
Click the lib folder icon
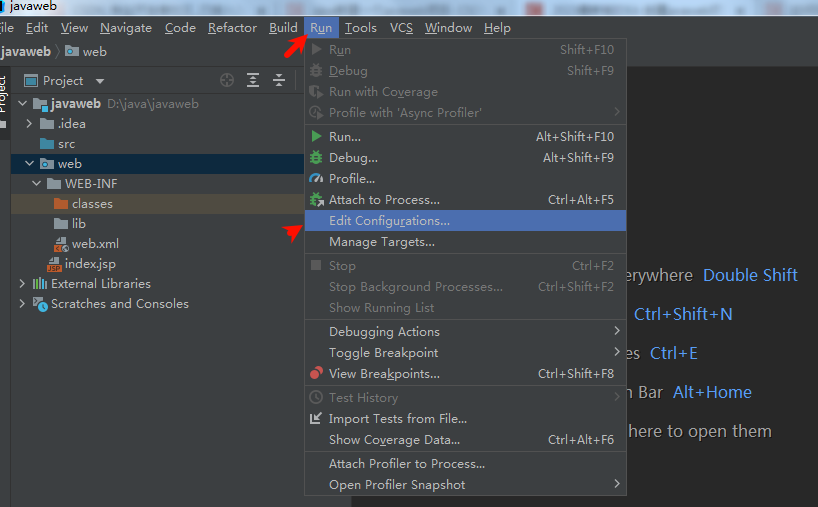(x=61, y=223)
